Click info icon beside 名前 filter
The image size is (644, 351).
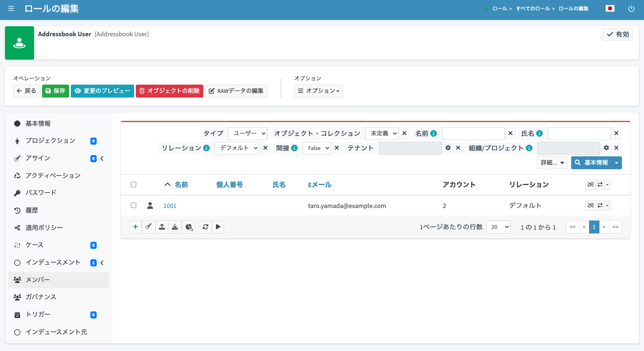(x=434, y=133)
